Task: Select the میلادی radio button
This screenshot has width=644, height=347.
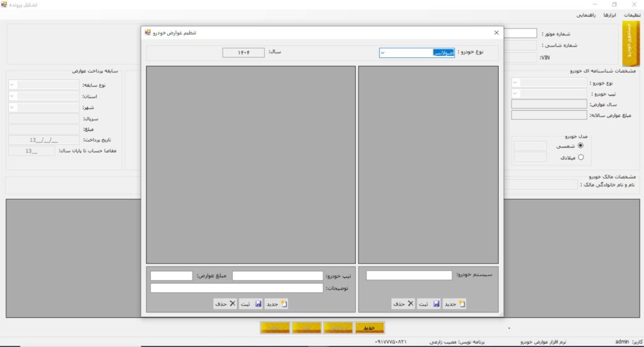Action: (580, 157)
